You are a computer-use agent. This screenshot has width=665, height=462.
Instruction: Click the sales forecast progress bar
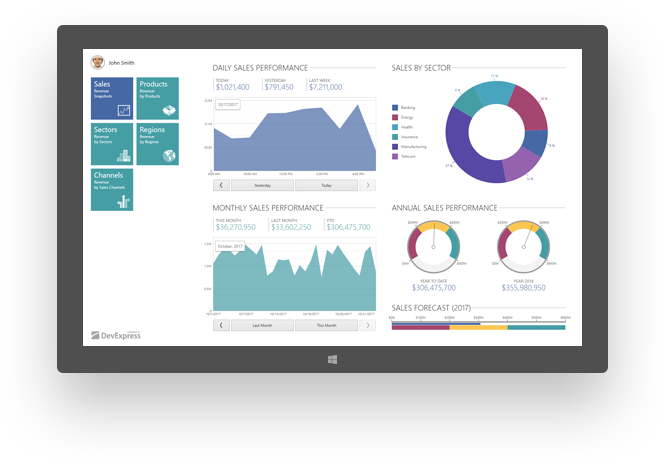pyautogui.click(x=478, y=326)
